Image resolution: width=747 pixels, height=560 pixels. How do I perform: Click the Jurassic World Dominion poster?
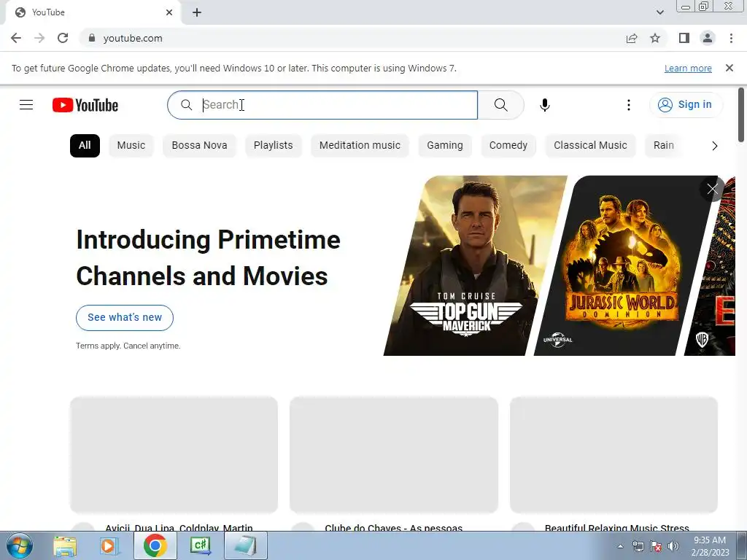point(624,265)
